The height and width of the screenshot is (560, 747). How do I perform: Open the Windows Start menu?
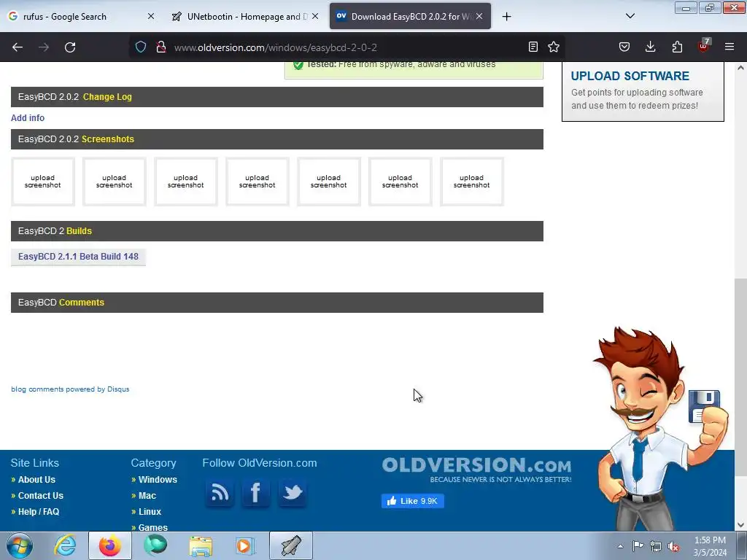point(20,545)
